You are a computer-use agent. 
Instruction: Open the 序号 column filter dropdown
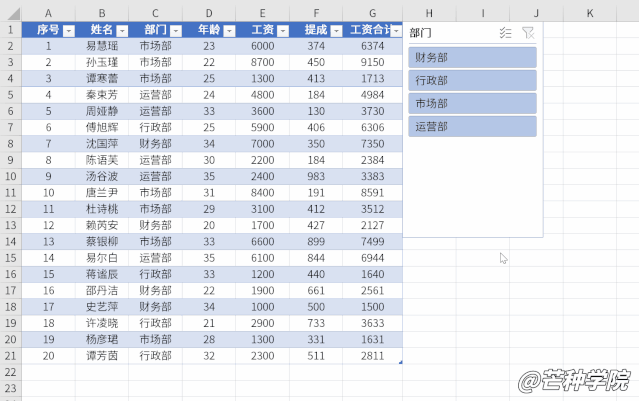(68, 31)
